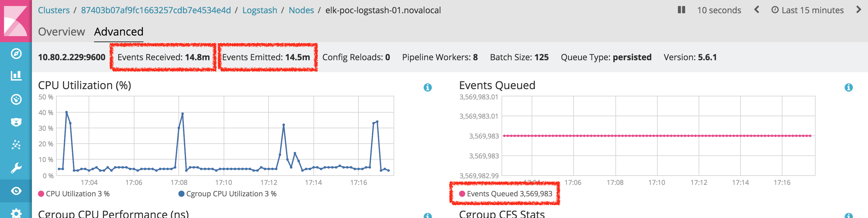This screenshot has width=868, height=218.
Task: Open Management via the gear icon
Action: (16, 213)
